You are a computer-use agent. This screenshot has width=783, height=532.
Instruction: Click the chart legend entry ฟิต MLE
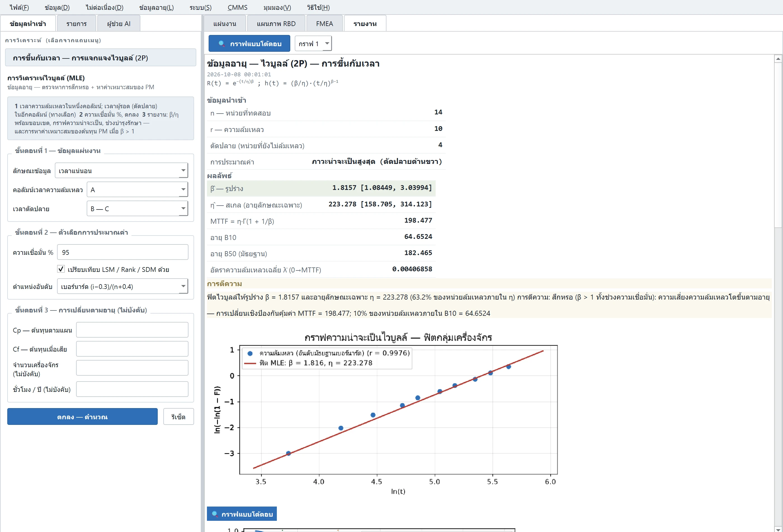(x=308, y=363)
